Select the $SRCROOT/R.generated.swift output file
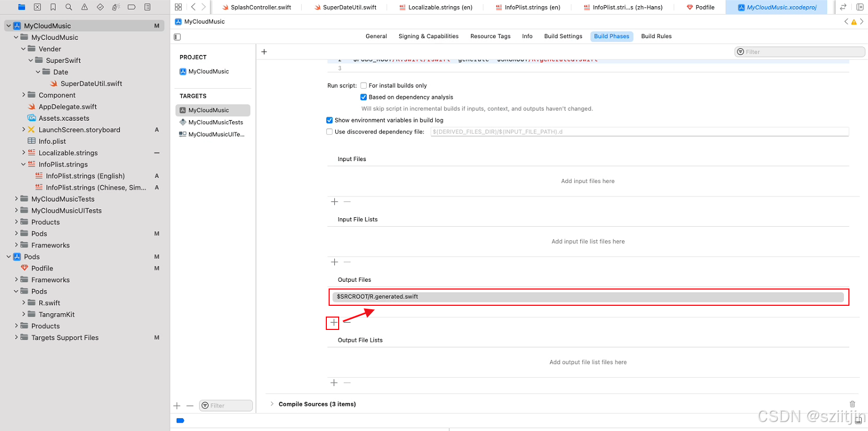 click(x=588, y=297)
